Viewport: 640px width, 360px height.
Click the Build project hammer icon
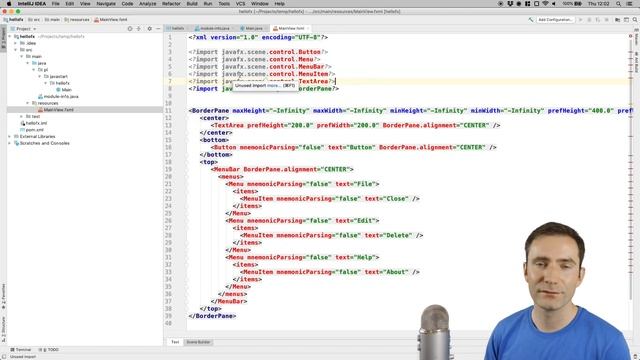click(x=531, y=20)
